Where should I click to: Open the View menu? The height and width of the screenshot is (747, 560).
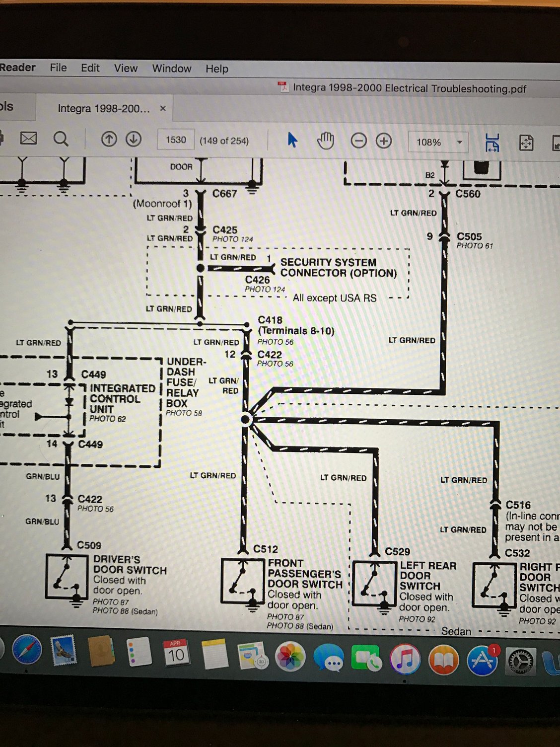(126, 69)
